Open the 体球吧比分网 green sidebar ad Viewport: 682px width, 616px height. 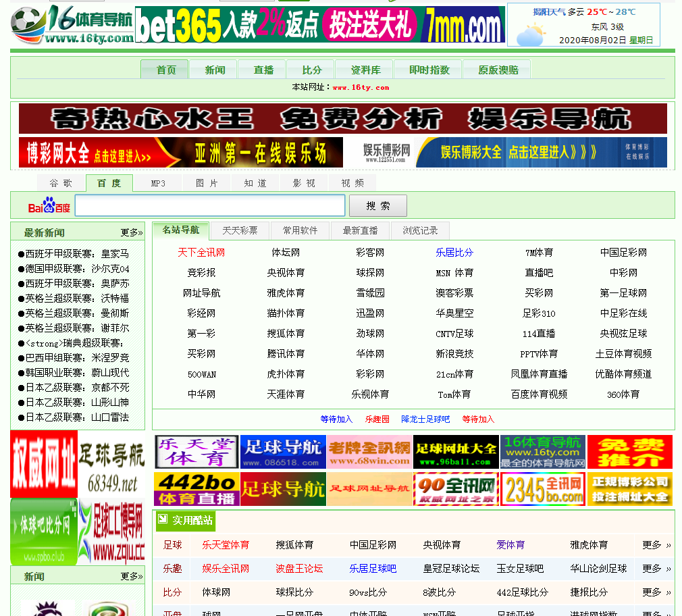44,532
